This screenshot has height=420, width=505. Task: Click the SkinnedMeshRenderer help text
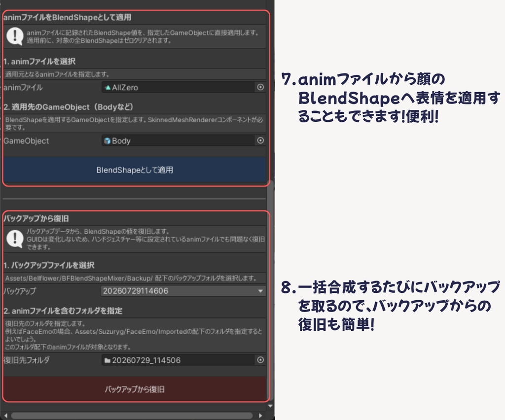click(x=134, y=124)
